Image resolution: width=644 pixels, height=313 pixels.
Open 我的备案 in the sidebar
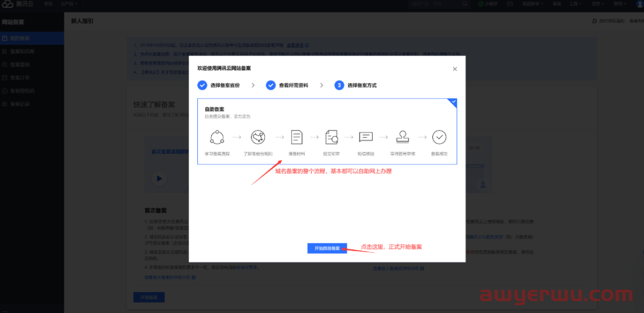[x=32, y=38]
